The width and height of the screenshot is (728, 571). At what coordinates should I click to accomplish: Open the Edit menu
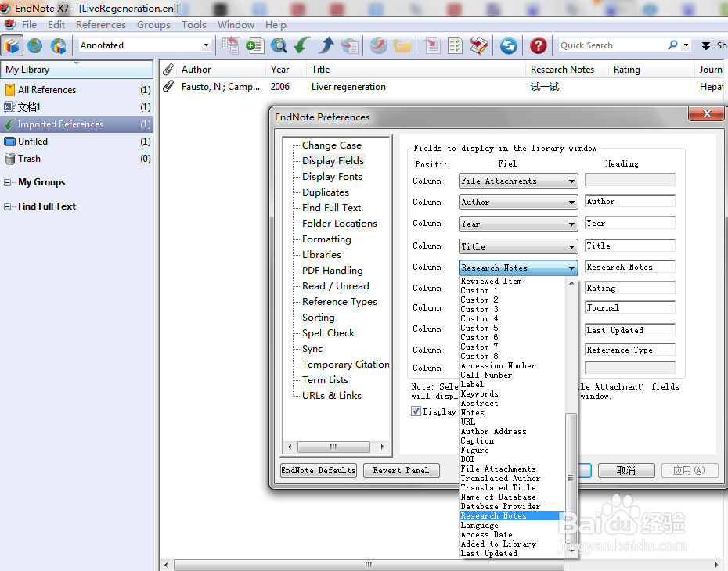[56, 24]
